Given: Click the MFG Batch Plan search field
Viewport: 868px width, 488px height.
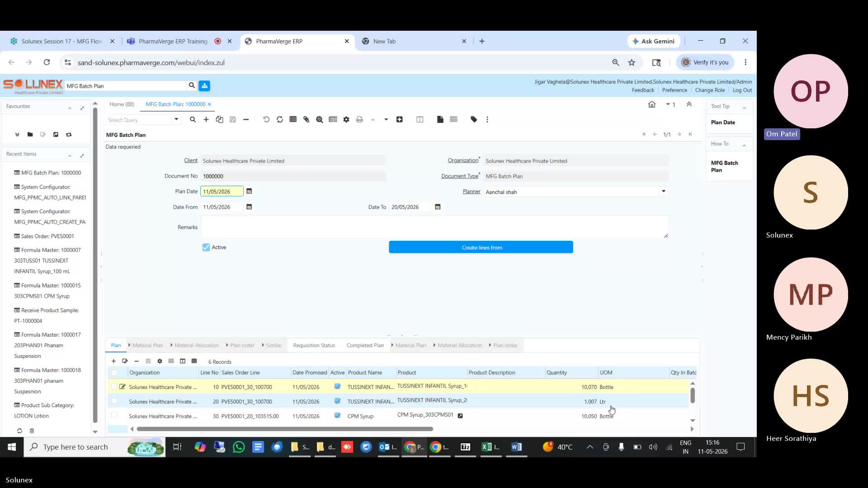Looking at the screenshot, I should click(125, 86).
